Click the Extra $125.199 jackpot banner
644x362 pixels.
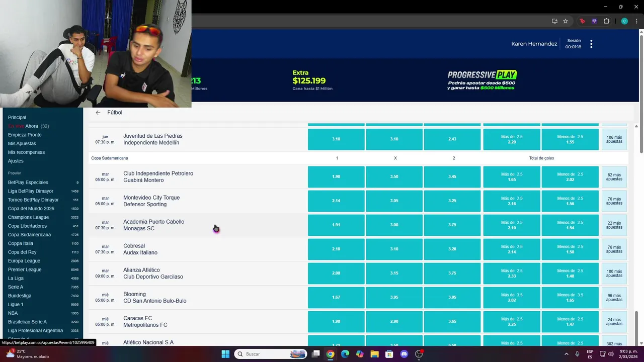312,80
